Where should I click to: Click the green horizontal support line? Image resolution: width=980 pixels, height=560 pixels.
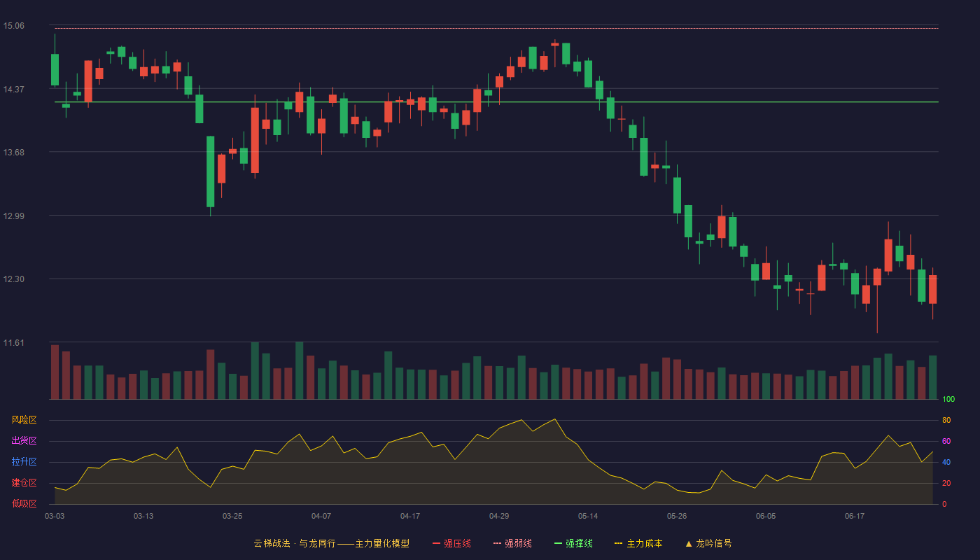496,102
